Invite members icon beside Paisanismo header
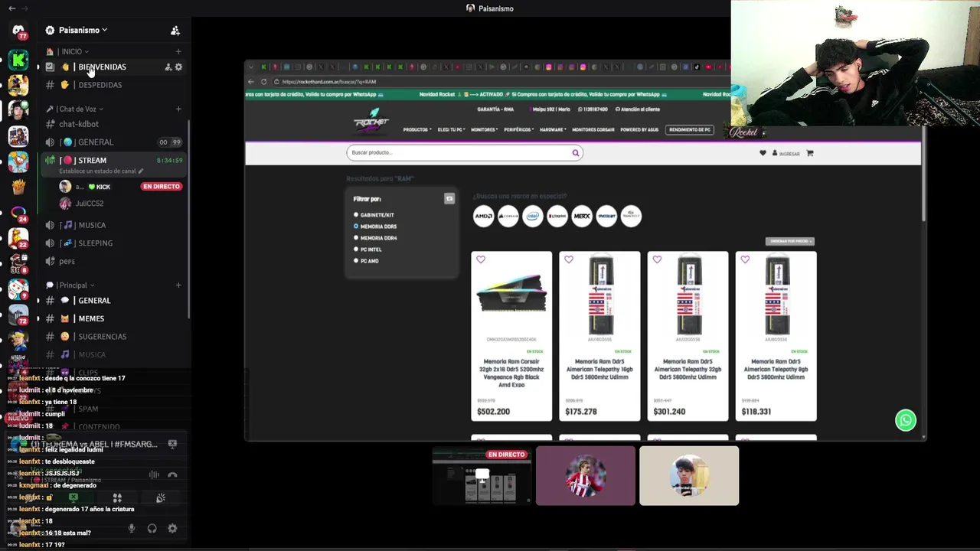The width and height of the screenshot is (980, 551). click(x=175, y=31)
